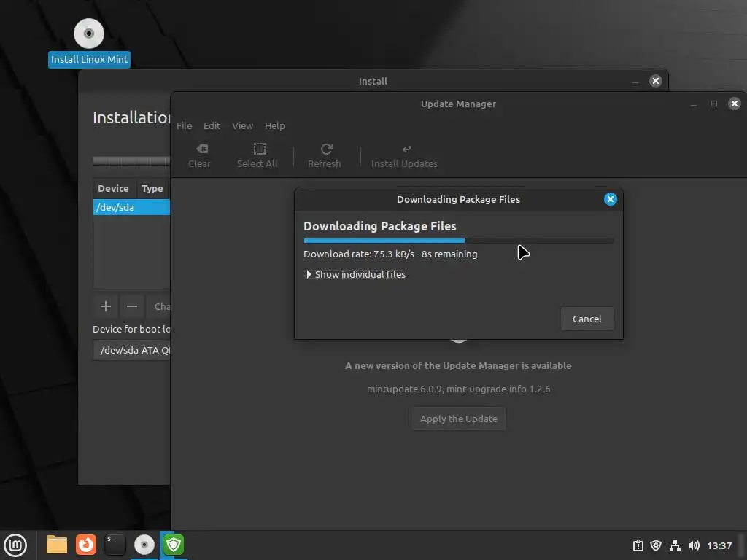
Task: Minimize the Update Manager window
Action: pyautogui.click(x=694, y=104)
